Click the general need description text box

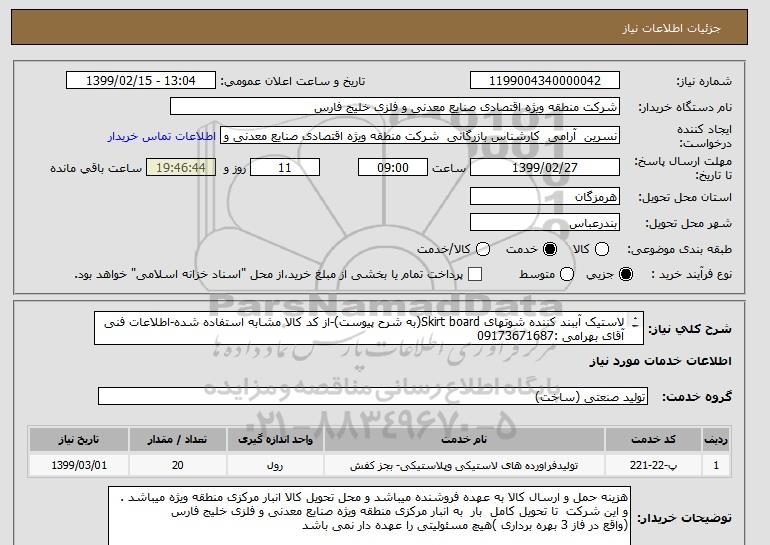tap(369, 328)
